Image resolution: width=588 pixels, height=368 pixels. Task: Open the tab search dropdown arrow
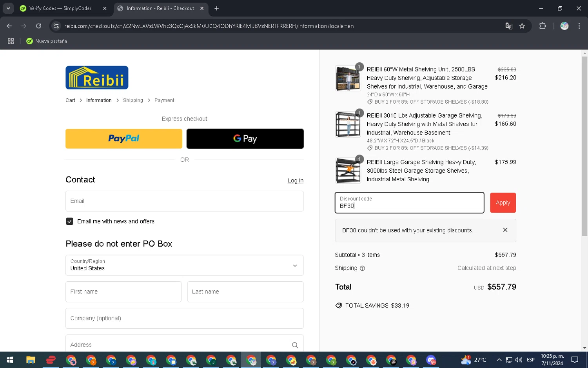point(8,8)
